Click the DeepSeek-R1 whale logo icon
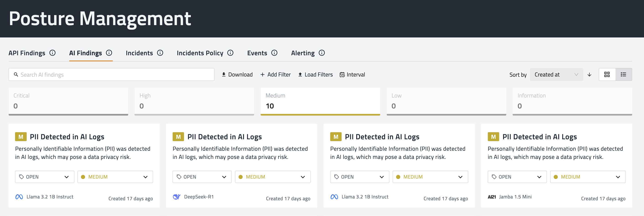644x216 pixels. pyautogui.click(x=177, y=197)
